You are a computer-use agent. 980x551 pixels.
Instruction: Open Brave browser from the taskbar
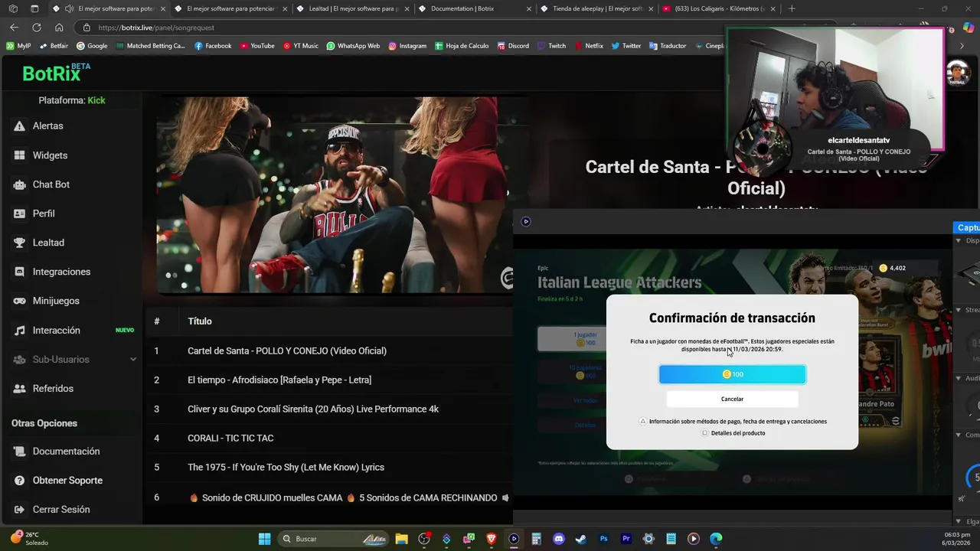pyautogui.click(x=492, y=539)
